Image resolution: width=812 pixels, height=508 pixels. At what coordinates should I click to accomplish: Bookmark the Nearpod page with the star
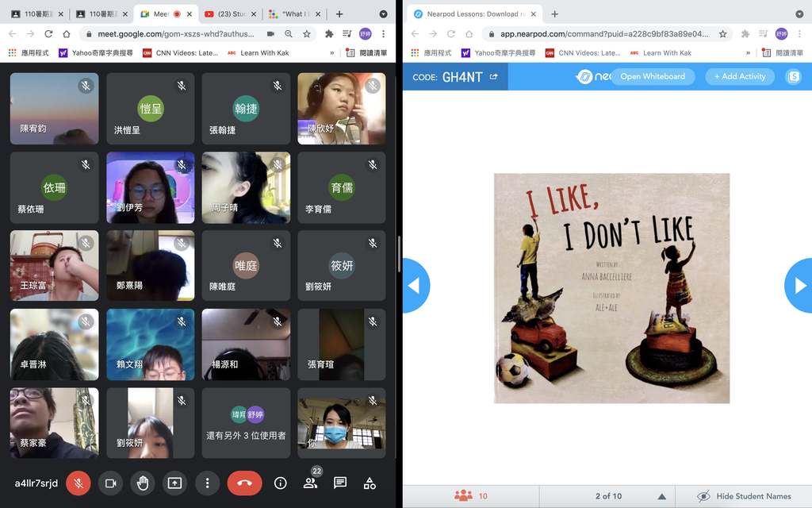(x=722, y=33)
